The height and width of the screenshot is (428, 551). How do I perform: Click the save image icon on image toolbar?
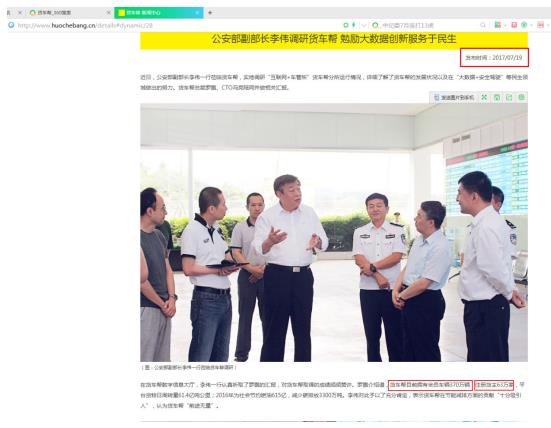tap(497, 97)
